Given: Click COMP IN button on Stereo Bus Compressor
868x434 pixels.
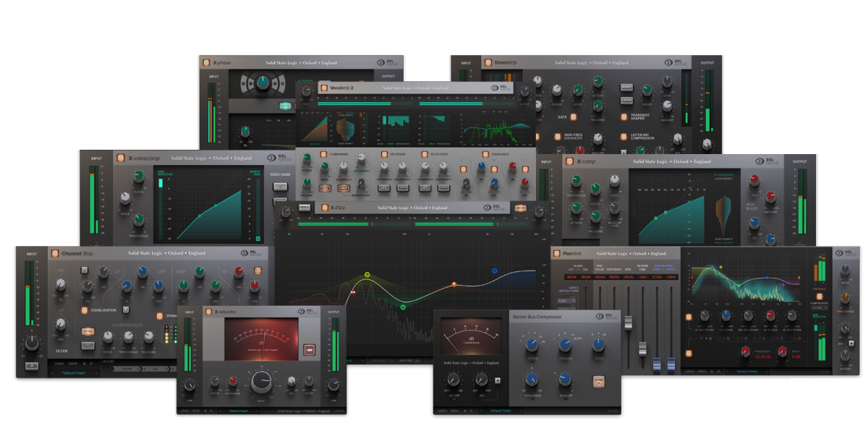Looking at the screenshot, I should coord(598,381).
